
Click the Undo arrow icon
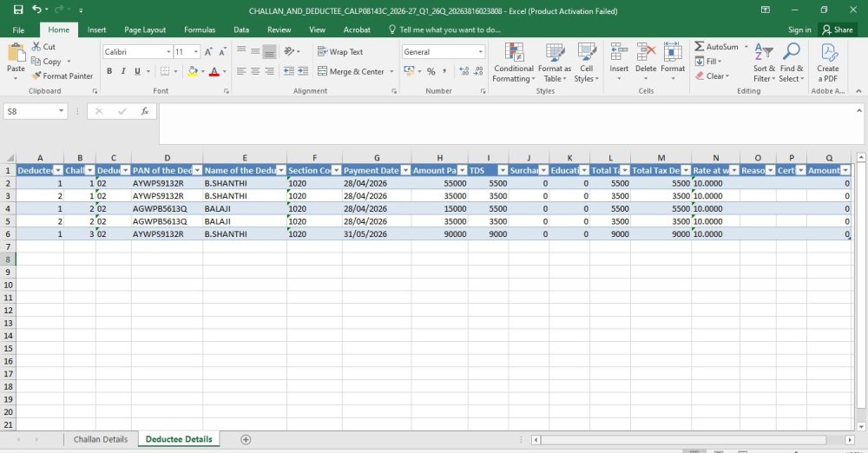[36, 10]
